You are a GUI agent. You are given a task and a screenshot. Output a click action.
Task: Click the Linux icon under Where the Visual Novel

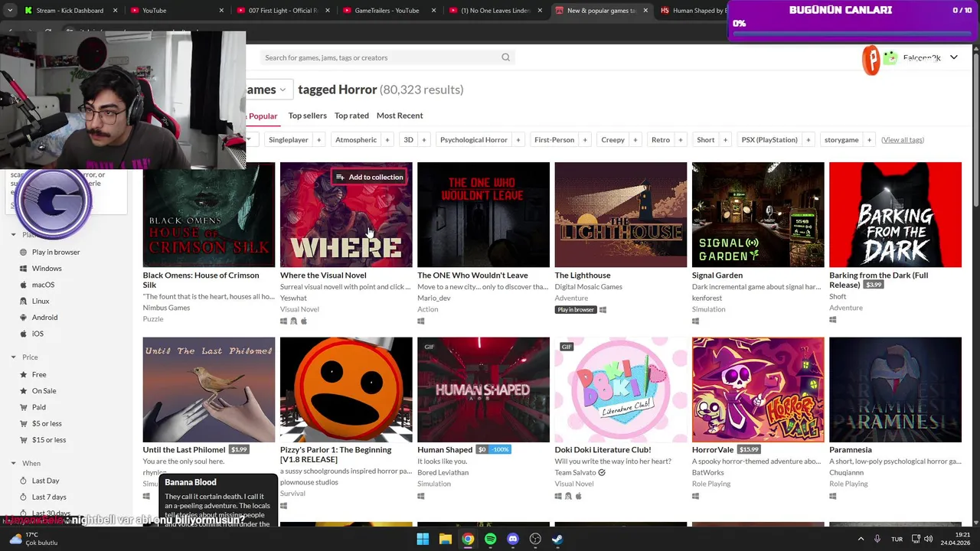coord(293,321)
